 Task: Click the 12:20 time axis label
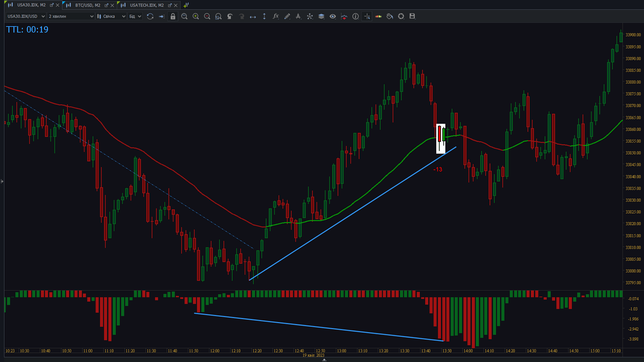point(257,351)
